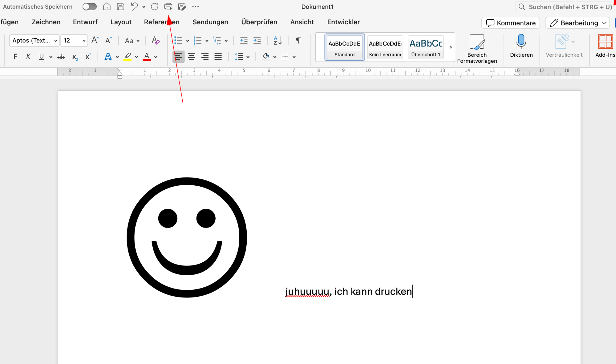Screen dimensions: 616x364
Task: Open Bereich Formatvorlagen pane
Action: coord(477,49)
